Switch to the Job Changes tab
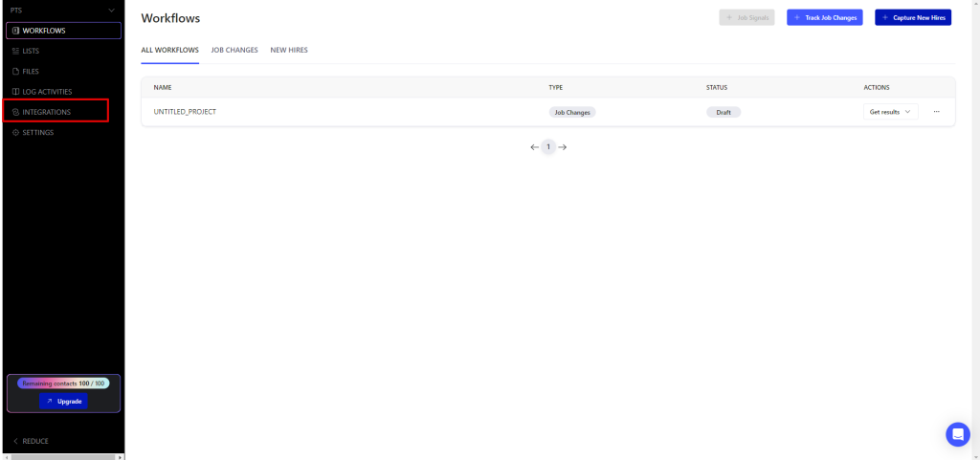980x460 pixels. [234, 50]
